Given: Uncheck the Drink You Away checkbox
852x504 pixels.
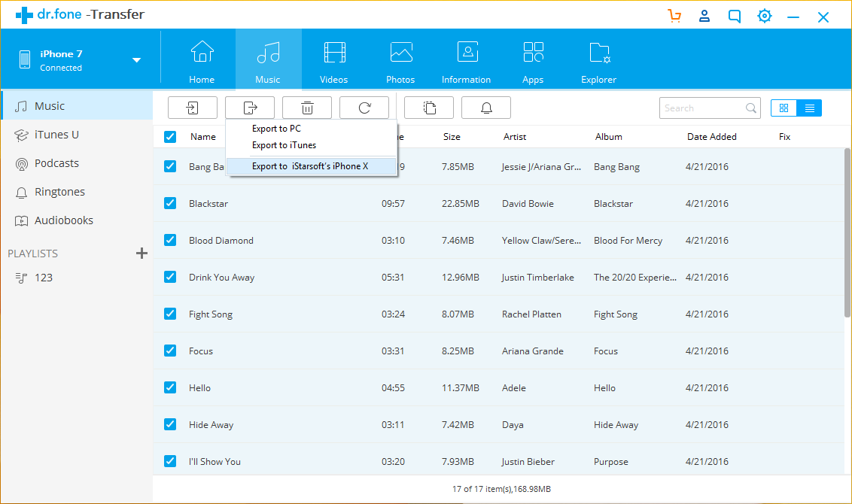Looking at the screenshot, I should click(170, 277).
